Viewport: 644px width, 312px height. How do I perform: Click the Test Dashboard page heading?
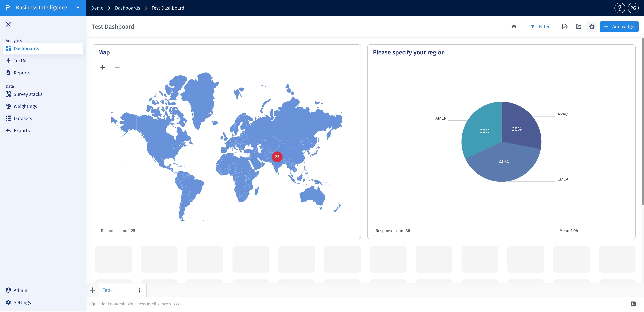click(x=113, y=27)
